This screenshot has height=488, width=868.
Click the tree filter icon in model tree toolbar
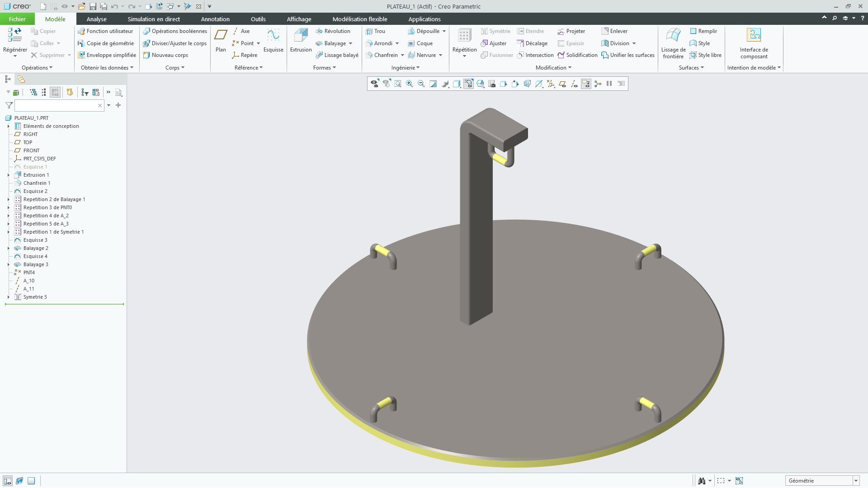coord(85,92)
